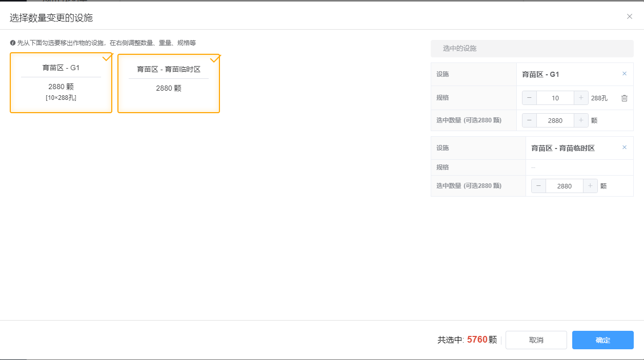Edit the 规格 quantity field showing 10

point(555,98)
